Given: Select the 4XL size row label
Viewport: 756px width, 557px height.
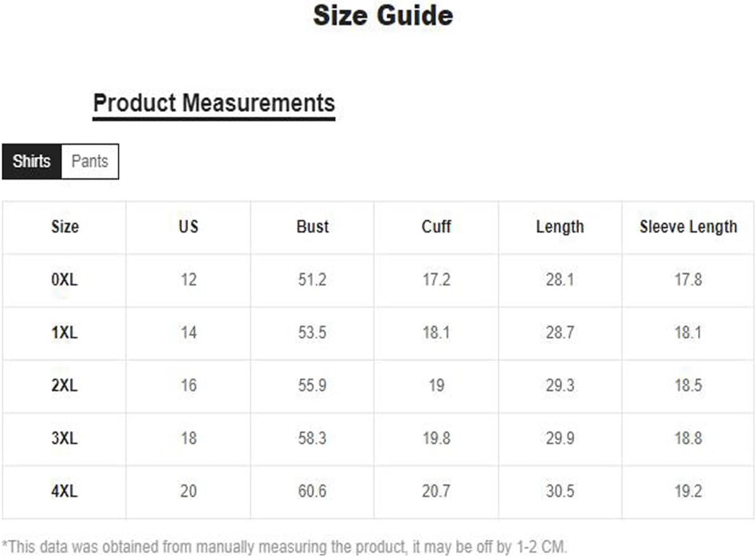Looking at the screenshot, I should [x=65, y=491].
